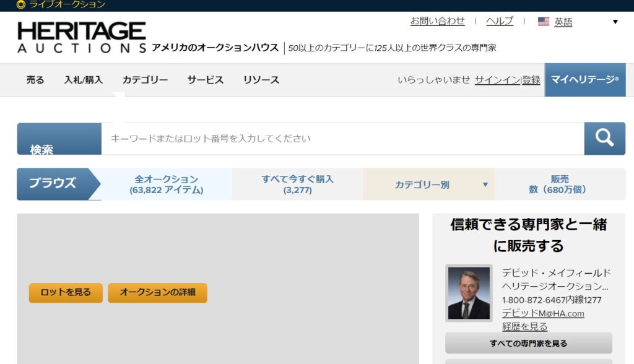Click the アメリカのオークションハウス tagline

(x=215, y=48)
